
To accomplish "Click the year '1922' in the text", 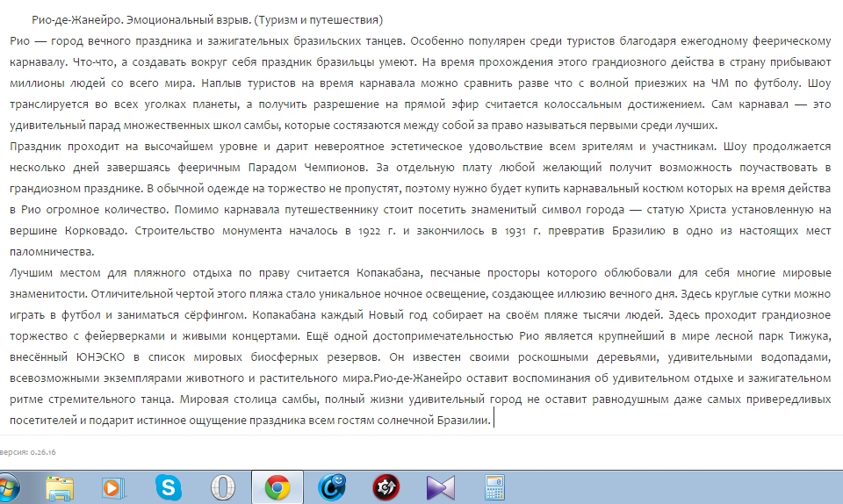I will pyautogui.click(x=370, y=231).
